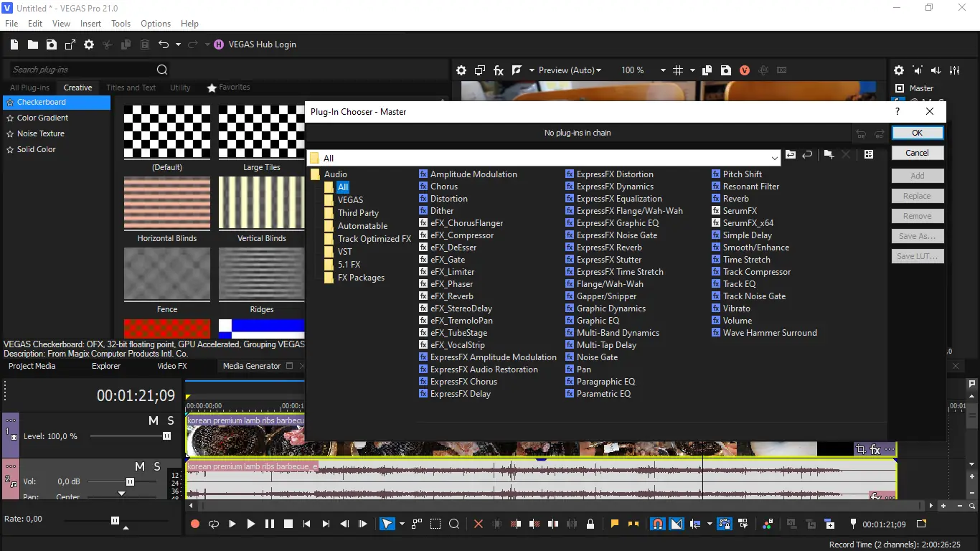Open video output FX in preview toolbar
The image size is (980, 551).
click(499, 70)
